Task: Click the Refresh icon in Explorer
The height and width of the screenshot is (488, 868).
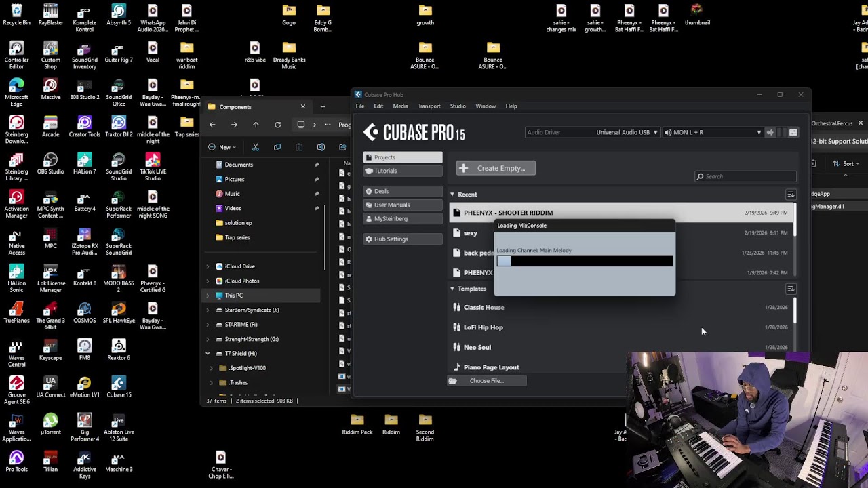Action: [277, 125]
